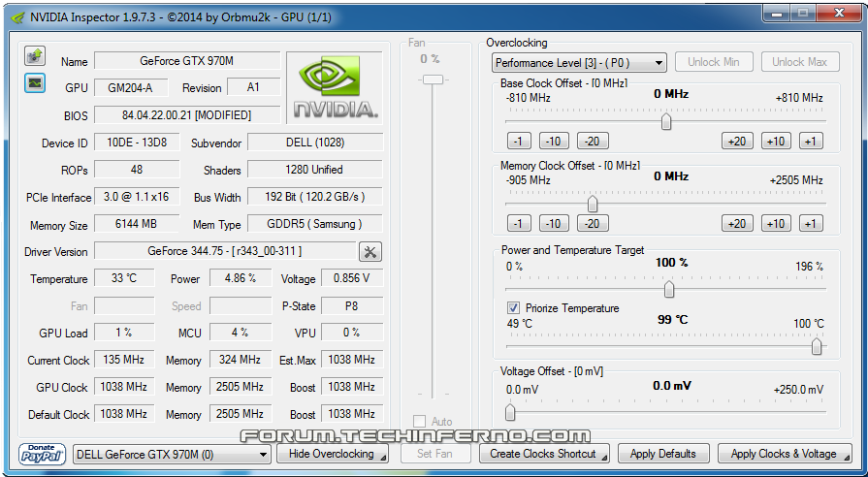This screenshot has width=868, height=477.
Task: Increase memory clock offset by 20
Action: pos(737,224)
